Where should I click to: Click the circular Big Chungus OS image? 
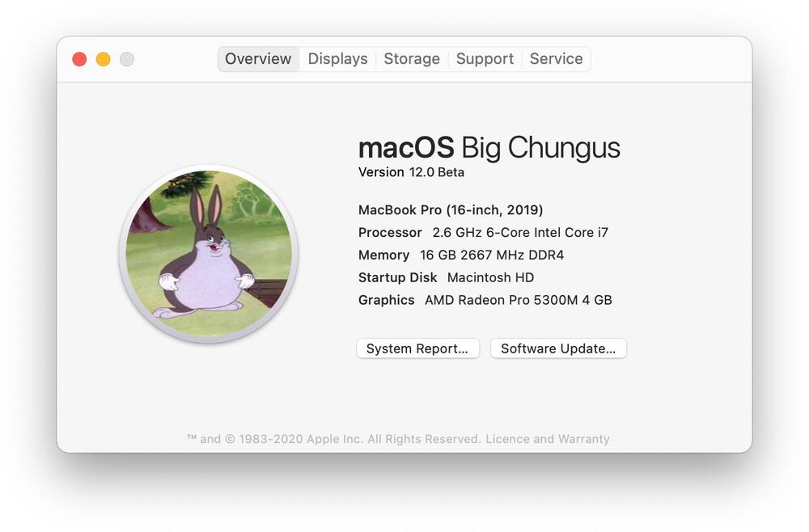(x=209, y=254)
